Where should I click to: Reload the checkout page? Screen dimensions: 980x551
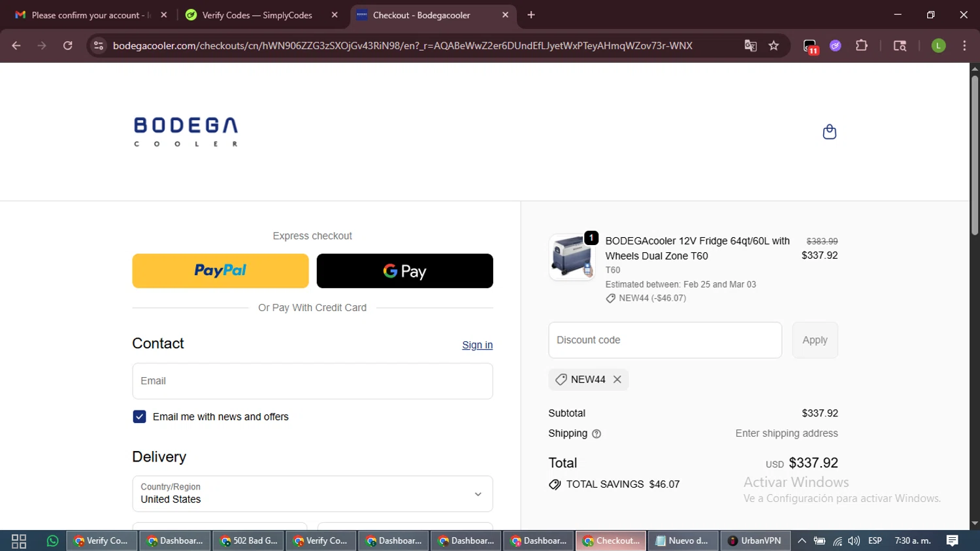[x=67, y=46]
